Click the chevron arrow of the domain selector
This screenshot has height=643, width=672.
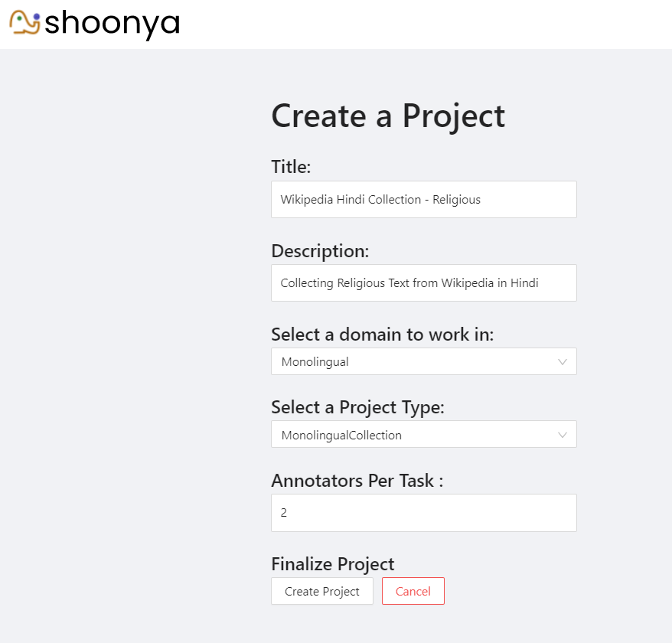coord(563,362)
